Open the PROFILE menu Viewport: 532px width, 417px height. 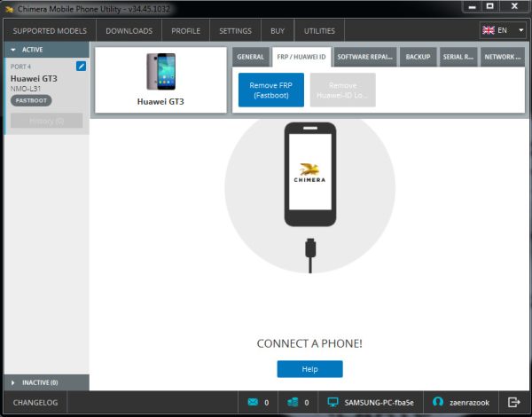click(x=185, y=31)
